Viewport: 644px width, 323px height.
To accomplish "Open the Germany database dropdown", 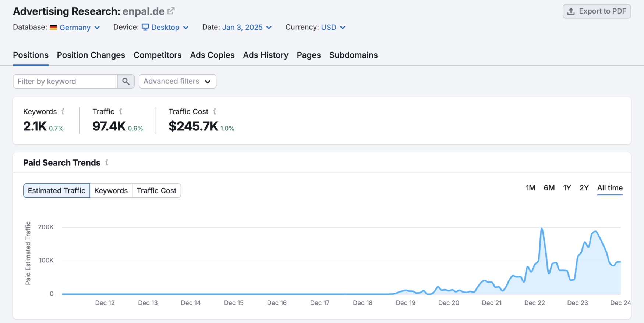I will pyautogui.click(x=79, y=28).
